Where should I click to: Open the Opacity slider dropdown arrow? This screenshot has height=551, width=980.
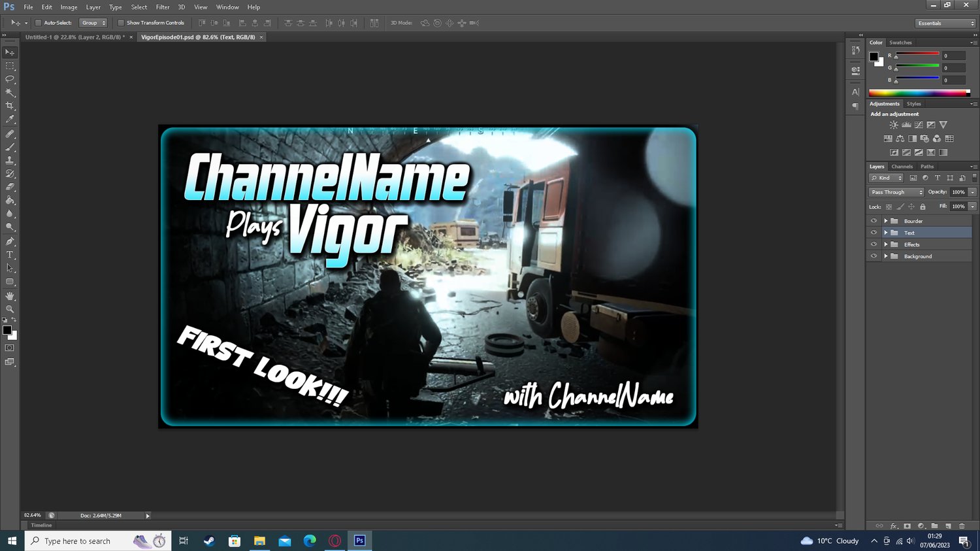(x=973, y=192)
